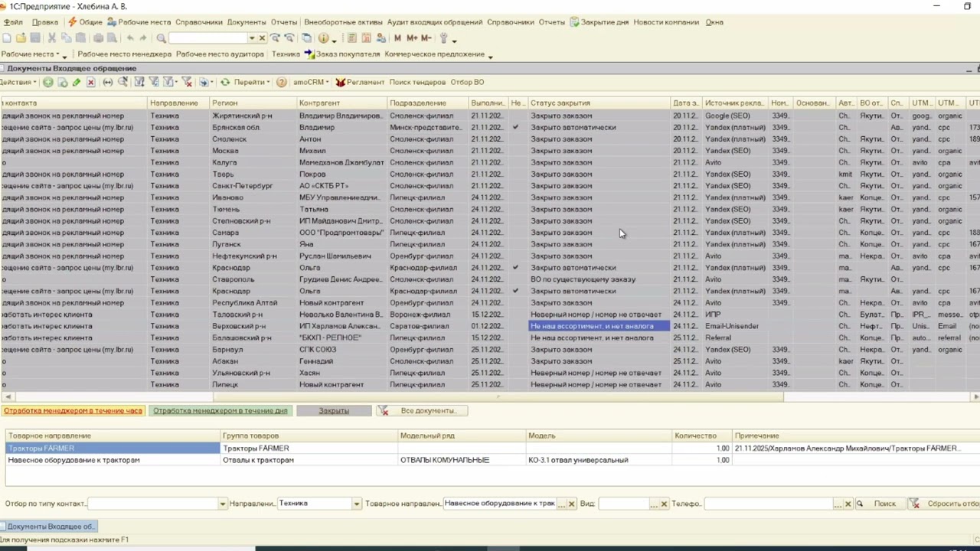
Task: Click the M- memory subtract button
Action: (x=426, y=38)
